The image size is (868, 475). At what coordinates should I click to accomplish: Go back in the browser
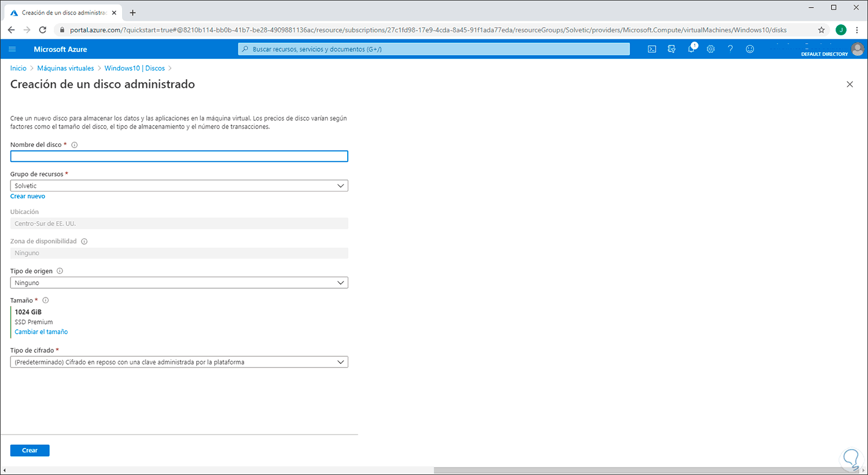[x=12, y=30]
